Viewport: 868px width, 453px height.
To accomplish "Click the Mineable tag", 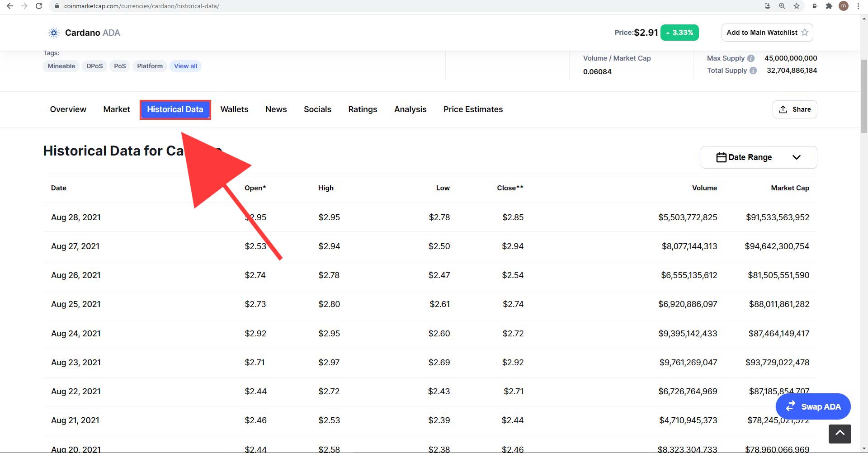I will (61, 66).
